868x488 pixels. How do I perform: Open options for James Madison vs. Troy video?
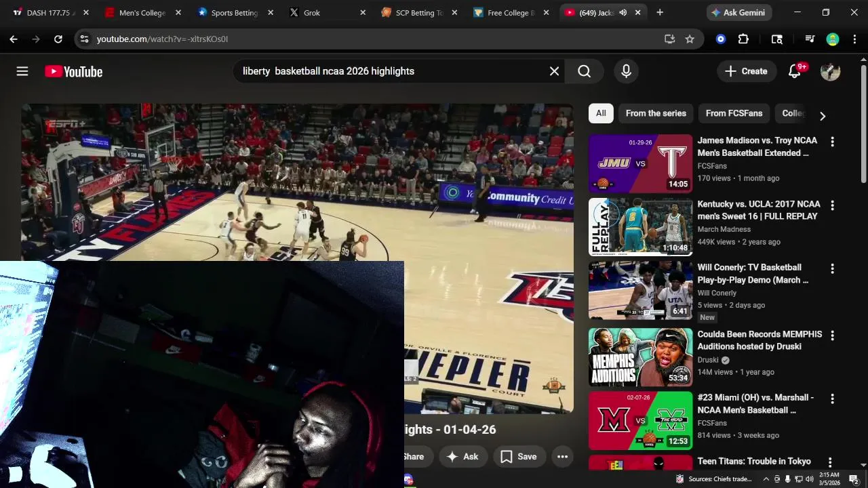coord(832,142)
